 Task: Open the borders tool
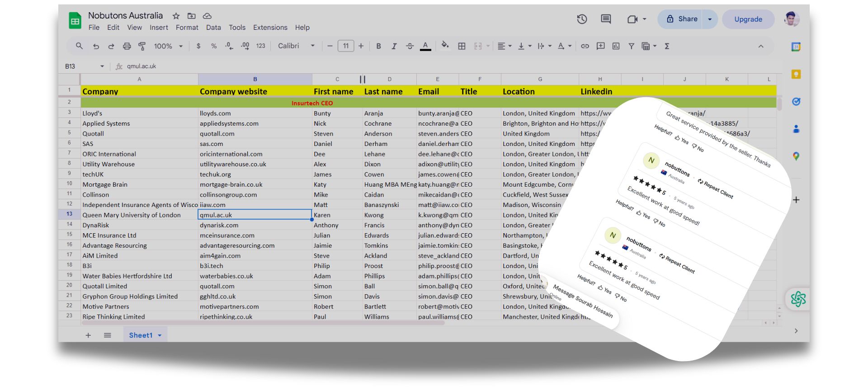click(x=462, y=46)
